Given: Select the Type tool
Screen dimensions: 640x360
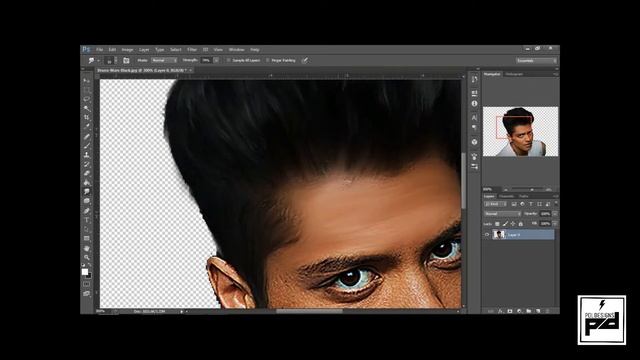Looking at the screenshot, I should (87, 220).
